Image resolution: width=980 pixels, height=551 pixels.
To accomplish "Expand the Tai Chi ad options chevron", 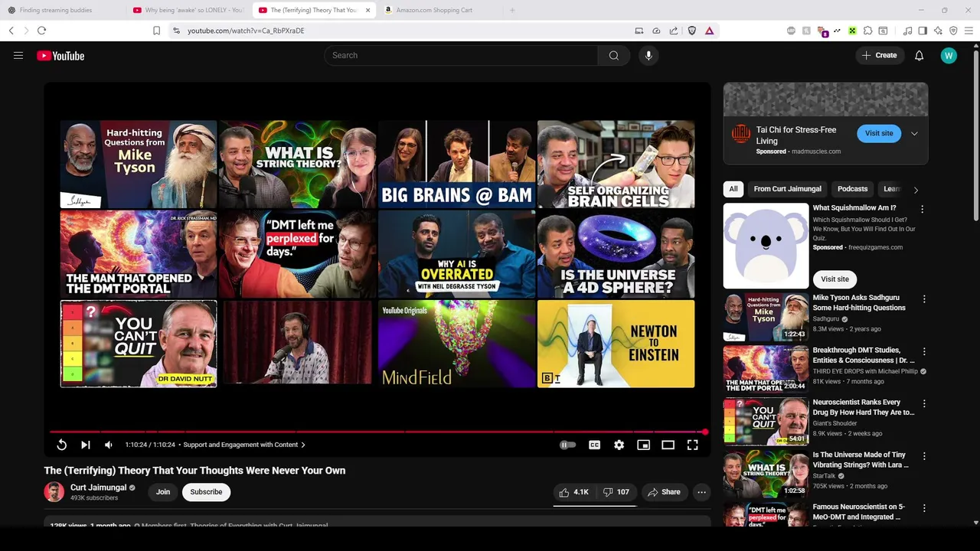I will (x=914, y=133).
